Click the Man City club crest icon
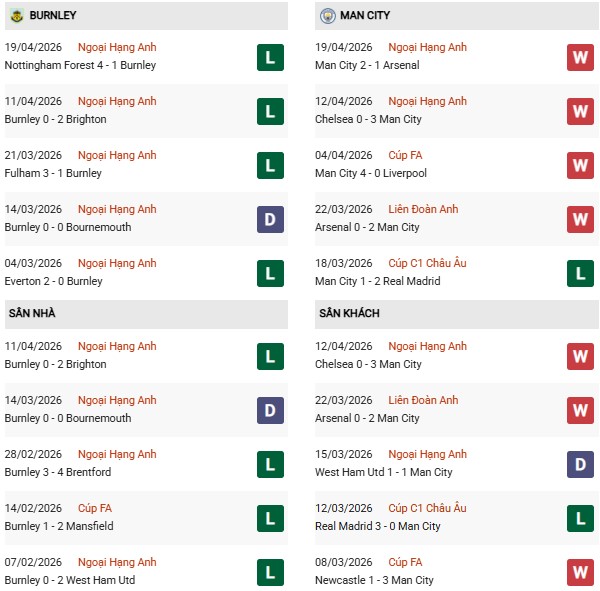 point(327,16)
